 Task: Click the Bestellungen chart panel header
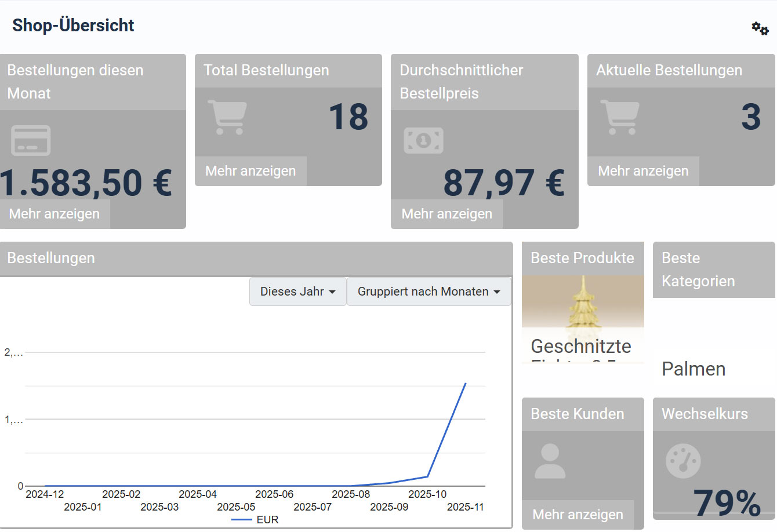coord(256,258)
